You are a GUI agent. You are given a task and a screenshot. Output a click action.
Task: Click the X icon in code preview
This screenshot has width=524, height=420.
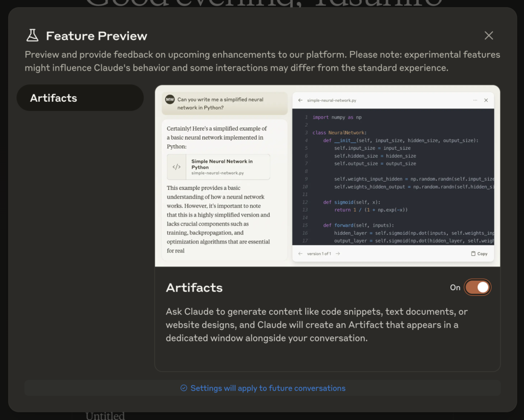tap(486, 100)
